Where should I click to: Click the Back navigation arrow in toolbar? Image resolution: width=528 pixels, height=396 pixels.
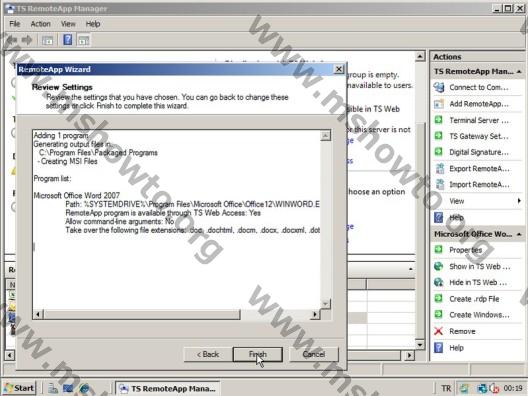[12, 40]
